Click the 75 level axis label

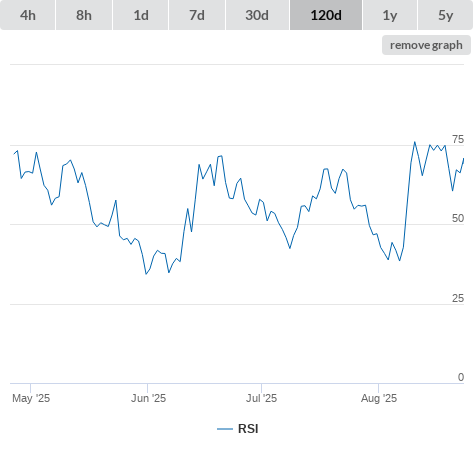[x=458, y=139]
